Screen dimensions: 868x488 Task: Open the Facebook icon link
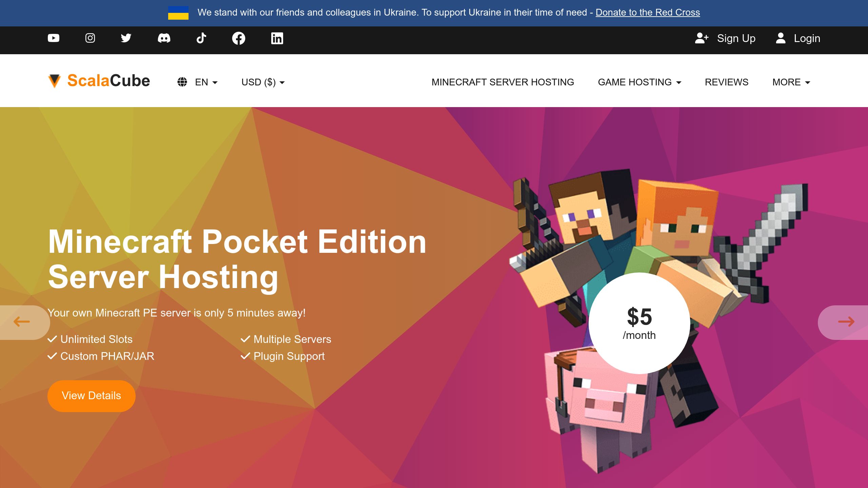239,38
